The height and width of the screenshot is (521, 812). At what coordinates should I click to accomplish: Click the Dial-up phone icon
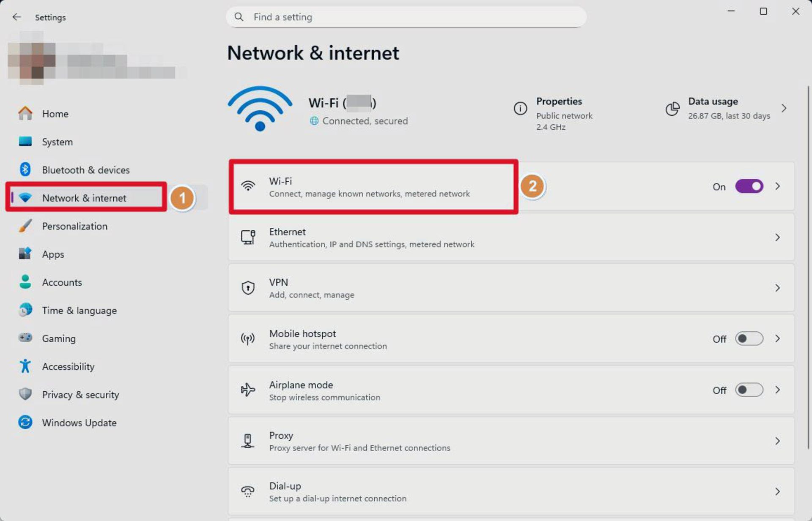pyautogui.click(x=247, y=491)
